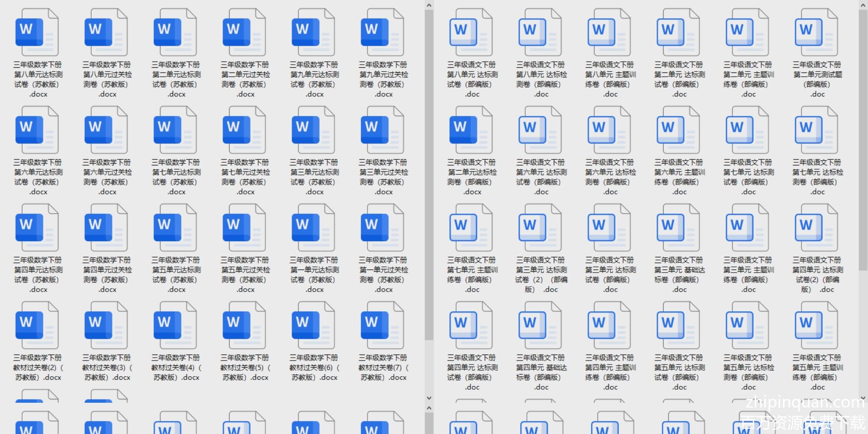Click the left pane vertical scrollbar thumb
Screen dimensions: 868x434
click(429, 175)
